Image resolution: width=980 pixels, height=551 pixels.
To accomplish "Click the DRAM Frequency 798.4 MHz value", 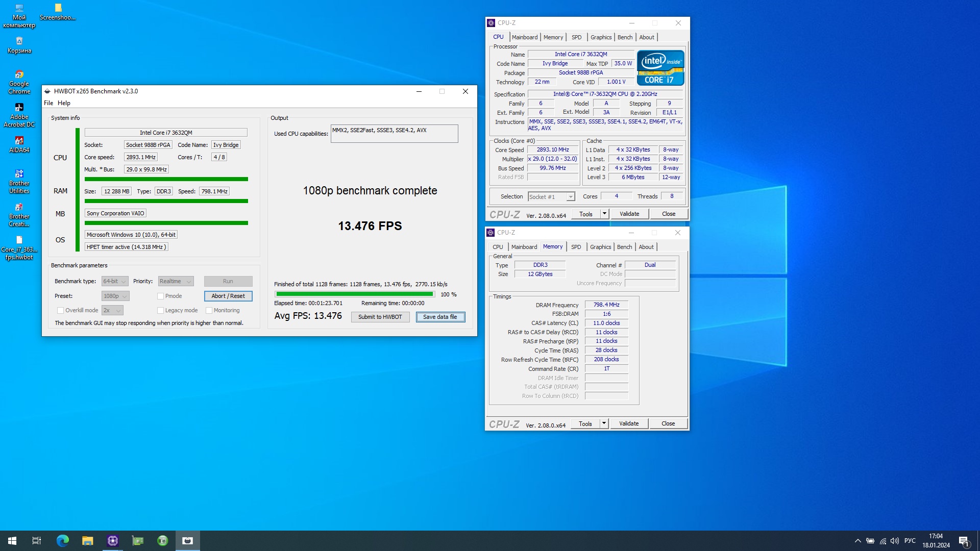I will pyautogui.click(x=606, y=305).
